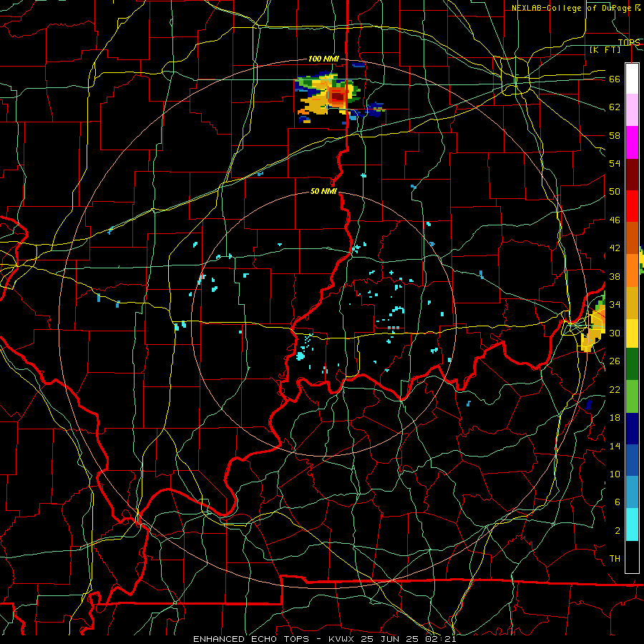Screen dimensions: 644x644
Task: Click the 38 legend value
Action: 615,276
